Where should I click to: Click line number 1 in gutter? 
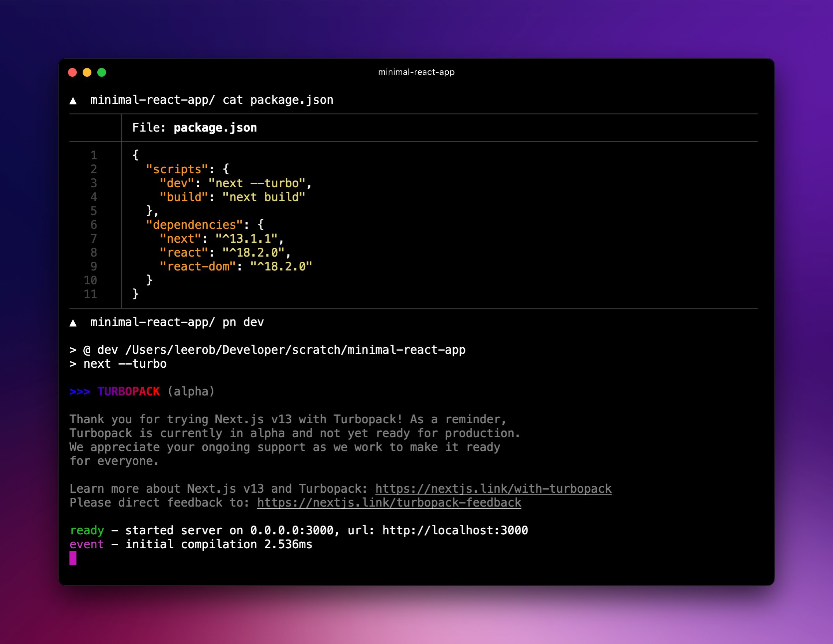pos(94,155)
